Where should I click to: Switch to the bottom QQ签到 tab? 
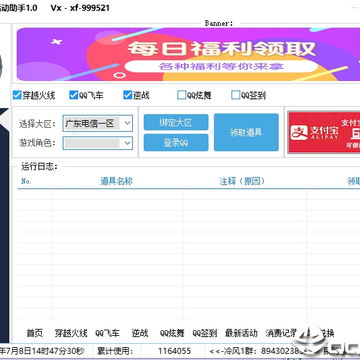[x=205, y=333]
